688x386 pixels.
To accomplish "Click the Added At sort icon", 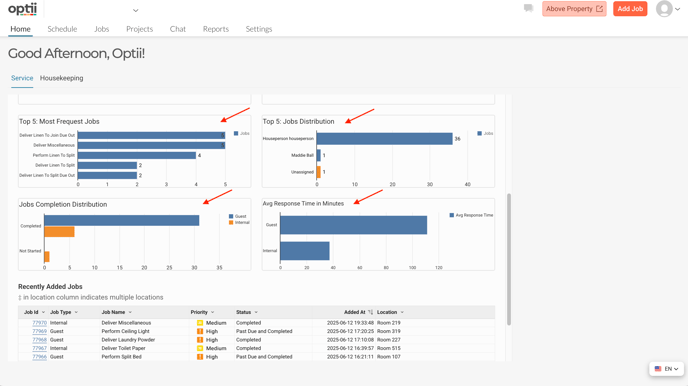I will point(370,312).
